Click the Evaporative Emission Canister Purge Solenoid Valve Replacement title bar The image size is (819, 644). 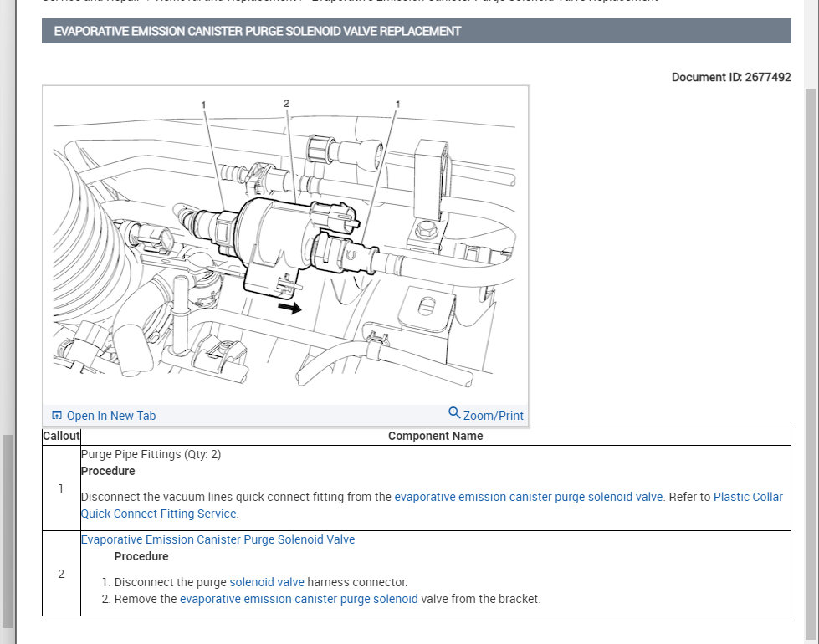coord(417,31)
